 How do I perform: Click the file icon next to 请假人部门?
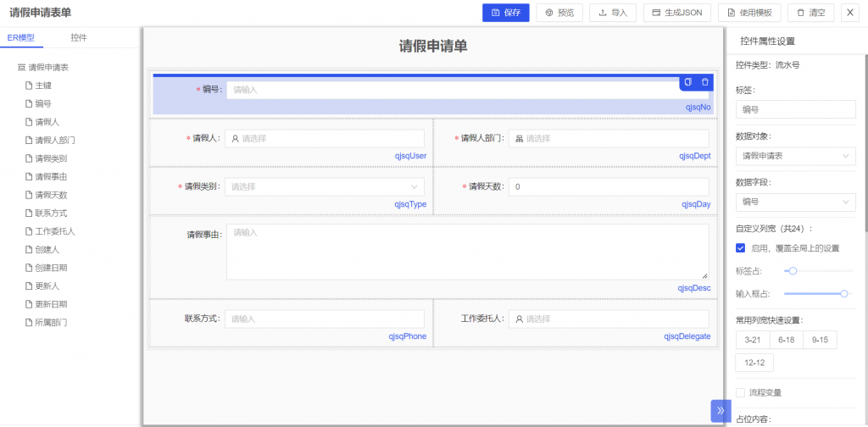29,141
